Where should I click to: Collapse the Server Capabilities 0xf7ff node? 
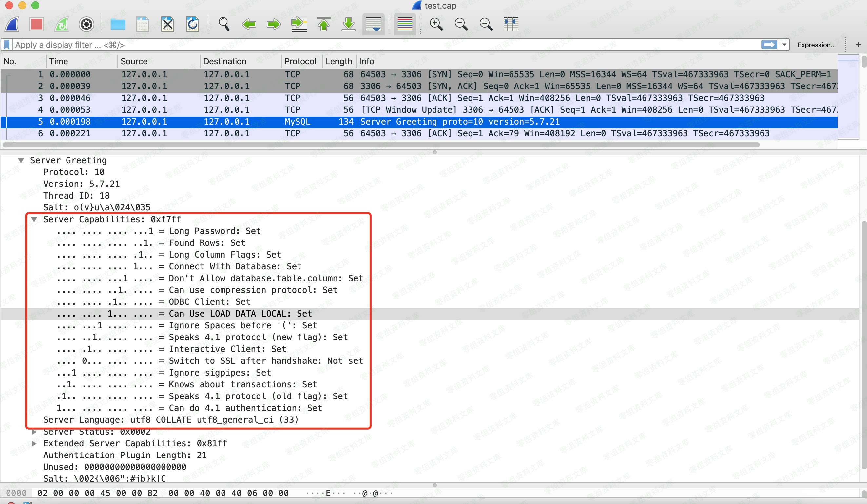point(34,219)
